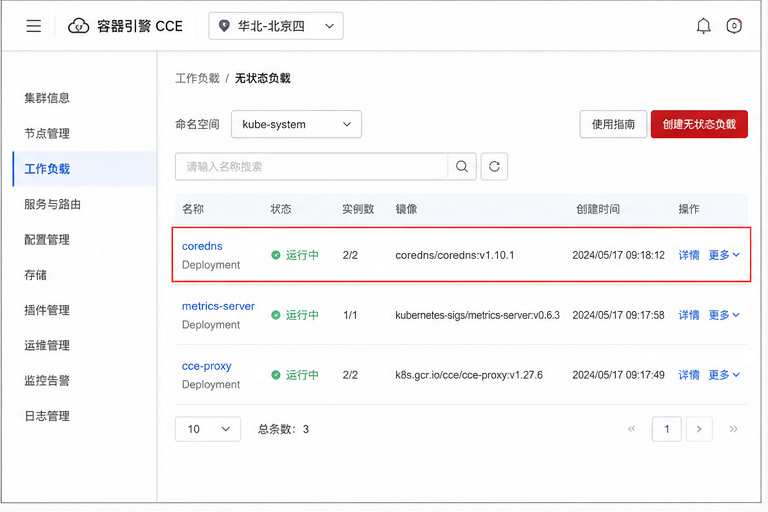Click image text coredns/coredns:v1.10.1
This screenshot has width=768, height=512.
click(455, 255)
